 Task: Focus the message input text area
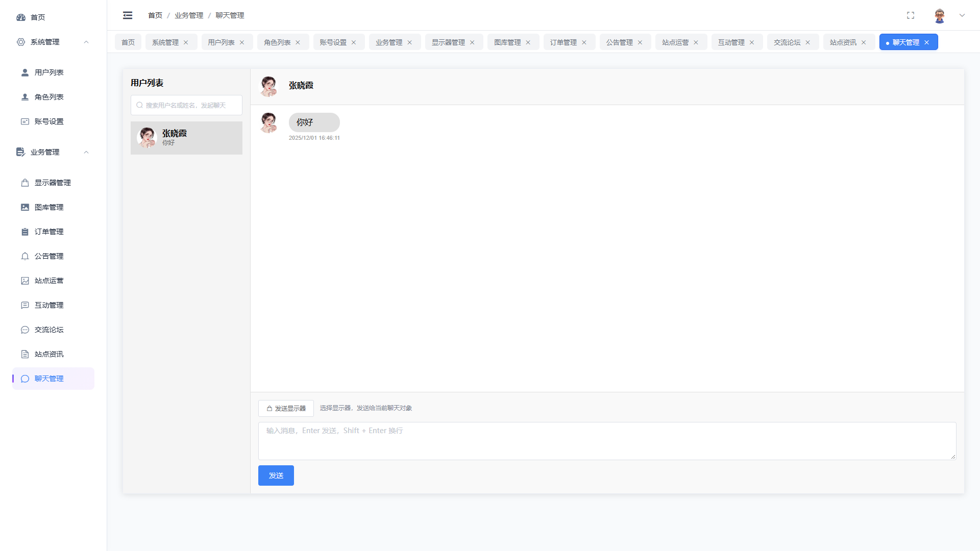607,441
